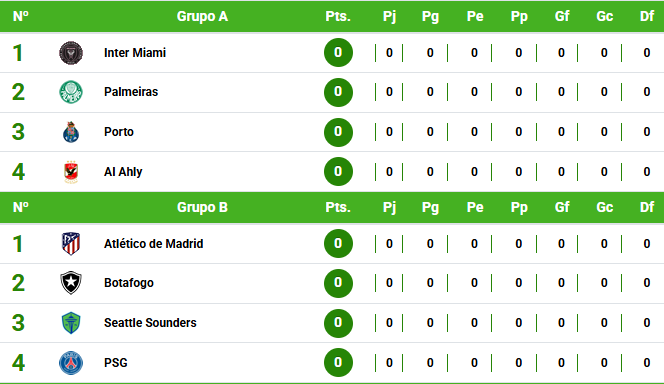The image size is (664, 384).
Task: Click the Al Ahly club crest
Action: 71,171
